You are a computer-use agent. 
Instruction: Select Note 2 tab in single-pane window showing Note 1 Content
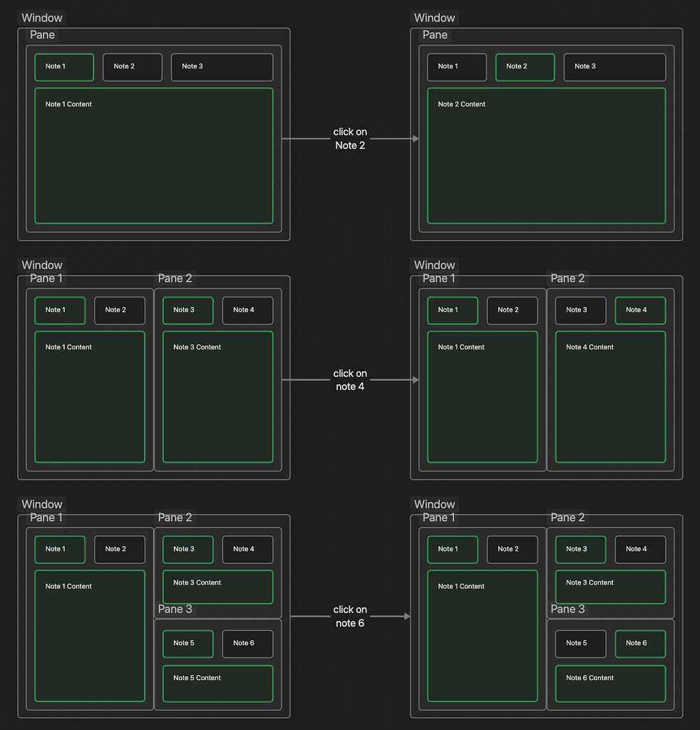133,67
